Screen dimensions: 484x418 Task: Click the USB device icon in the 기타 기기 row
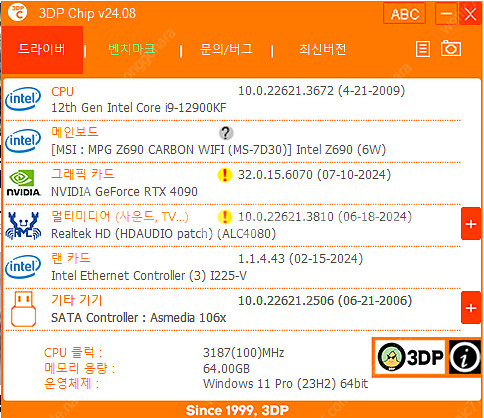[x=23, y=309]
